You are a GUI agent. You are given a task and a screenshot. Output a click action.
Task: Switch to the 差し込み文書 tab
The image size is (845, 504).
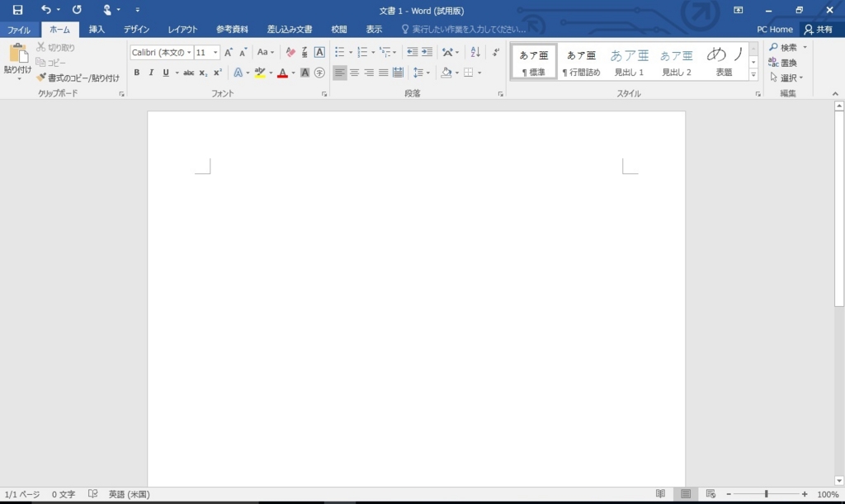[x=290, y=29]
